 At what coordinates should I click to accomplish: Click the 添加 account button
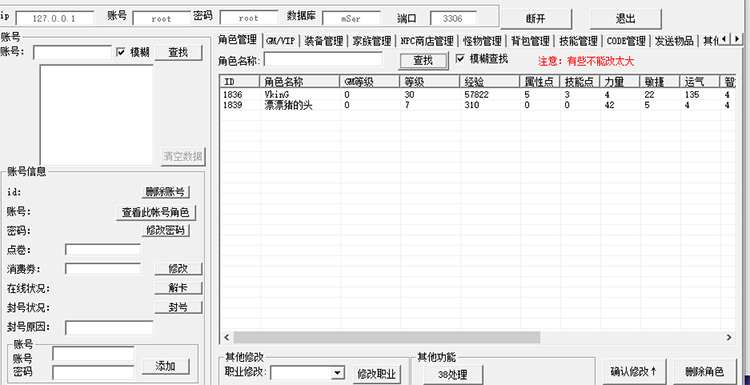[x=165, y=367]
